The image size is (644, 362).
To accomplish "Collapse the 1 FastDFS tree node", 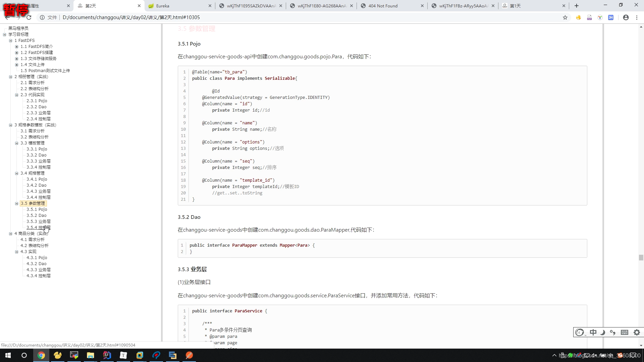I will (x=11, y=41).
